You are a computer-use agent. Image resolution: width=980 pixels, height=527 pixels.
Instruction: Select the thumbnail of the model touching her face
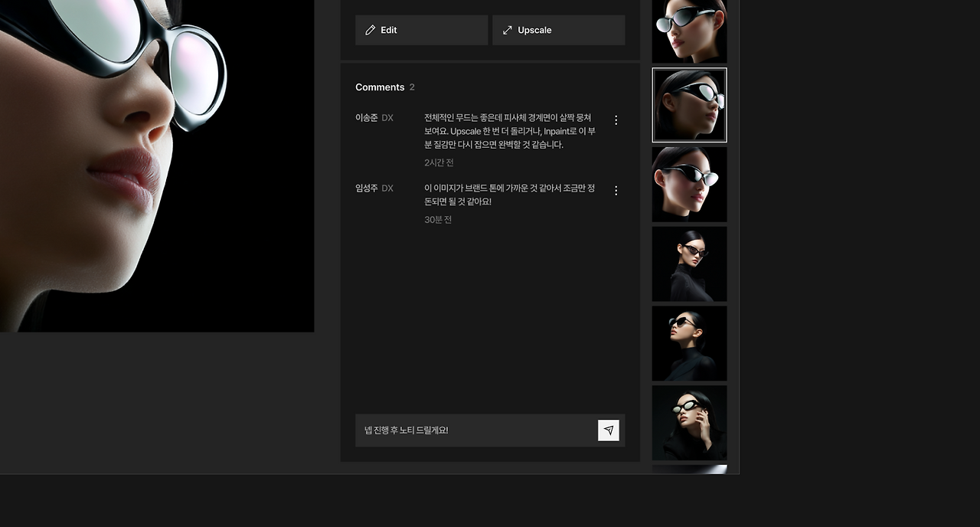pyautogui.click(x=689, y=422)
